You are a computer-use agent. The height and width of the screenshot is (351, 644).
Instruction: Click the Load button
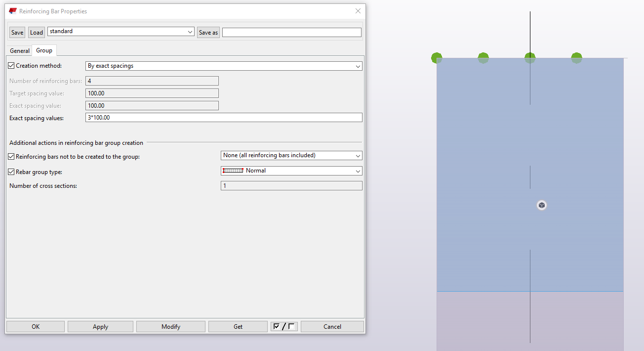click(x=37, y=33)
